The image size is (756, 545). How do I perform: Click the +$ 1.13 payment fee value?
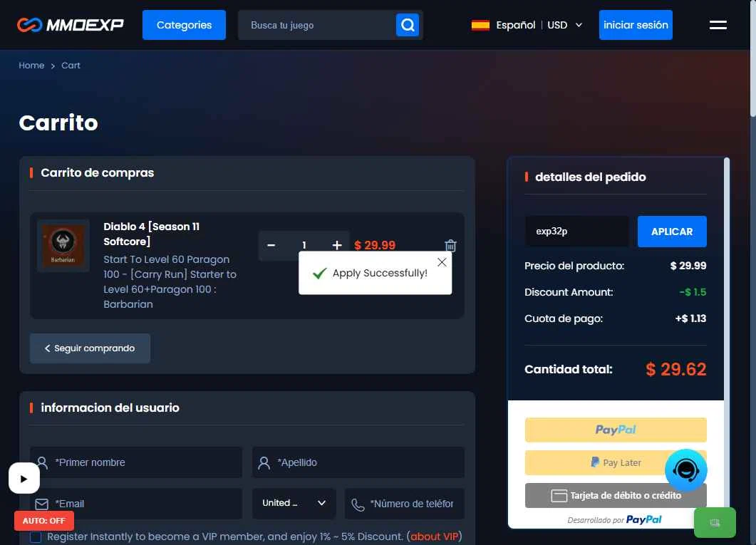[x=690, y=318]
